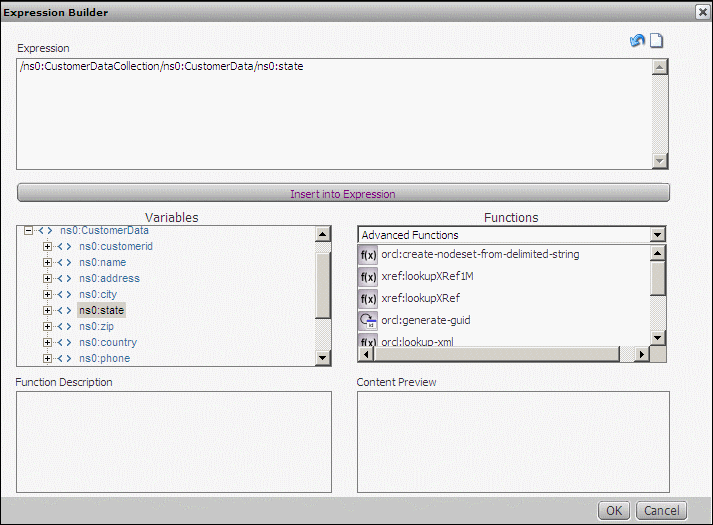Click the Cancel button
The height and width of the screenshot is (525, 713).
click(x=661, y=510)
